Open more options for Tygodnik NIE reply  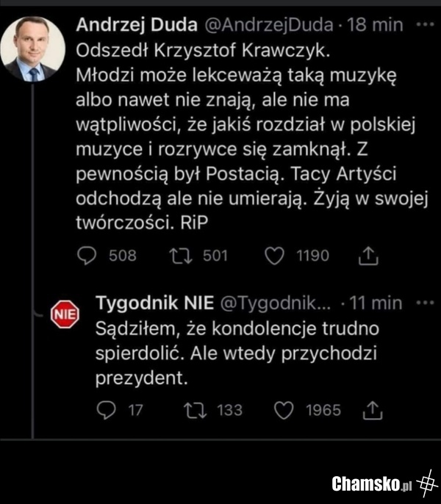pyautogui.click(x=424, y=303)
